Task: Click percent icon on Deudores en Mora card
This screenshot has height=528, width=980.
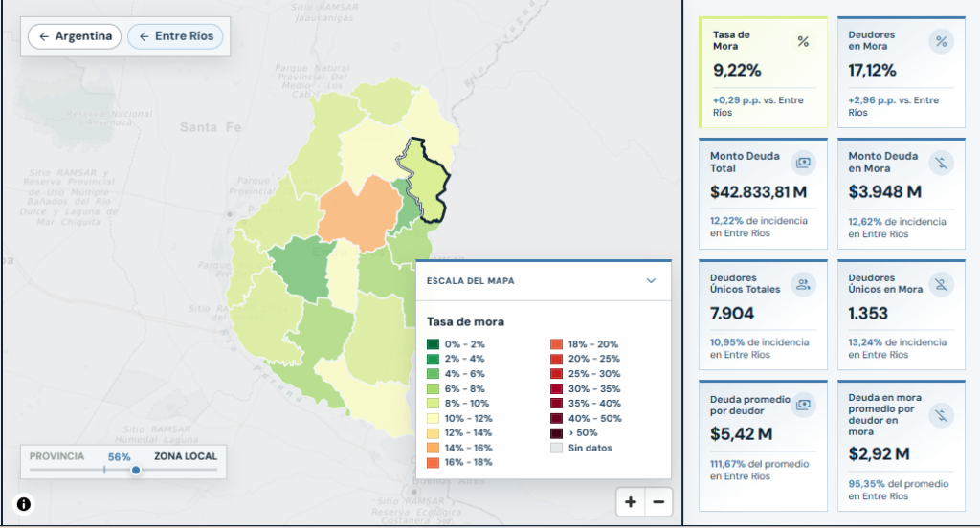Action: [942, 42]
